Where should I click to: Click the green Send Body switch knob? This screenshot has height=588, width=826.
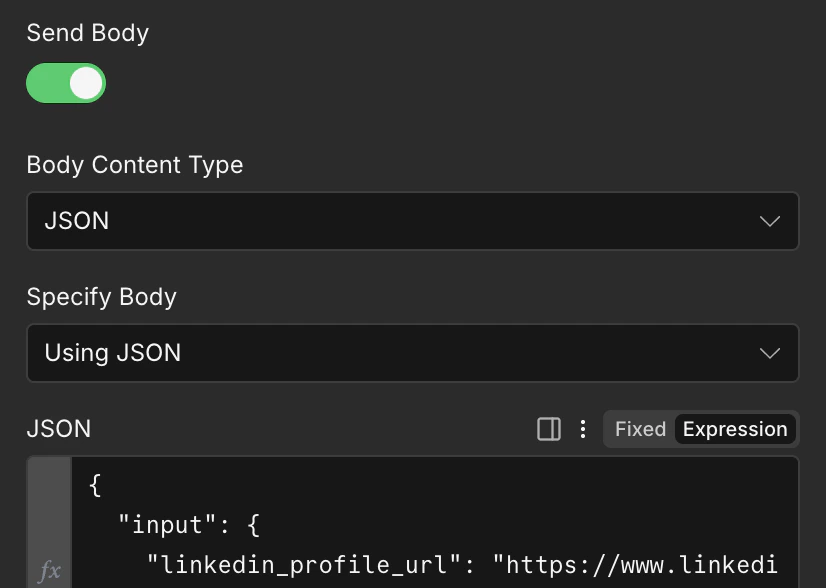tap(84, 83)
